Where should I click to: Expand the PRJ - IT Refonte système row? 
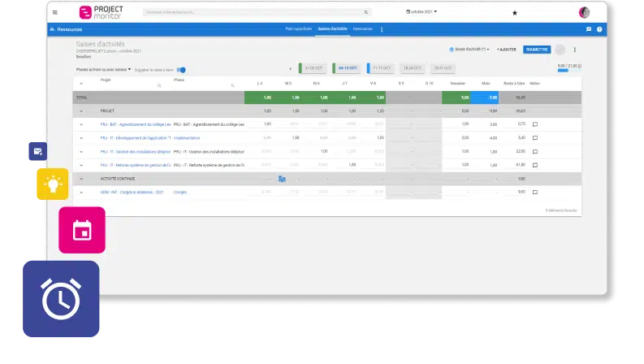(x=81, y=165)
